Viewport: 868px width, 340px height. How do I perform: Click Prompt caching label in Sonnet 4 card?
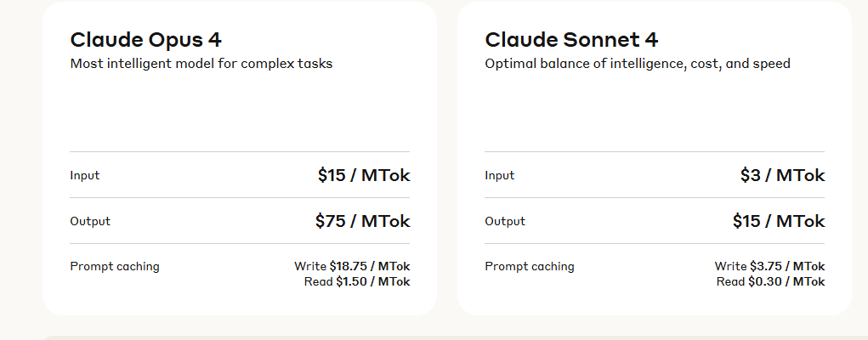[x=530, y=267]
